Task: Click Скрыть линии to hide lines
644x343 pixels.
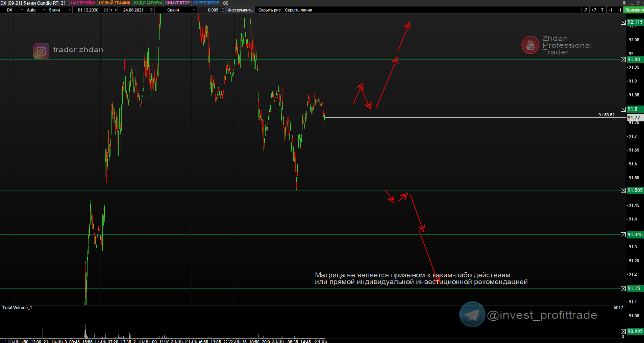Action: coord(299,10)
